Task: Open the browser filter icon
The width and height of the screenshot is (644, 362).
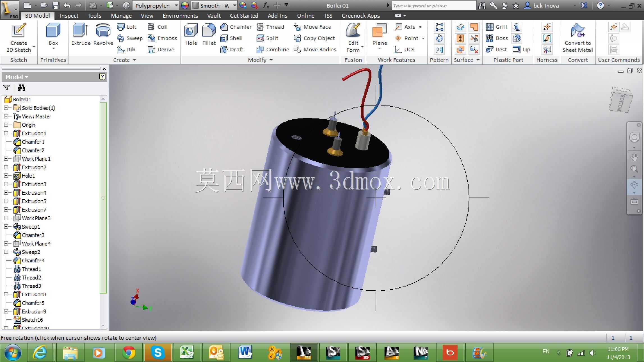Action: coord(7,88)
